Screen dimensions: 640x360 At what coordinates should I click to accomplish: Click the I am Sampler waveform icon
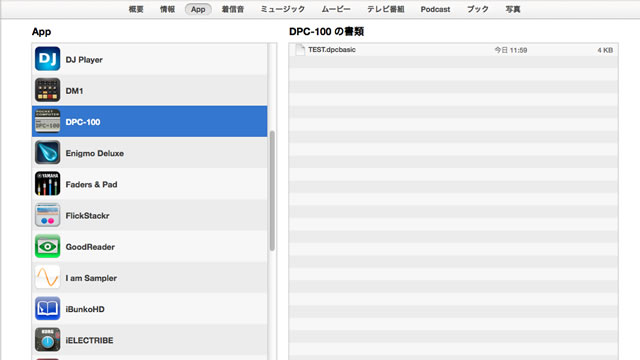tap(47, 277)
